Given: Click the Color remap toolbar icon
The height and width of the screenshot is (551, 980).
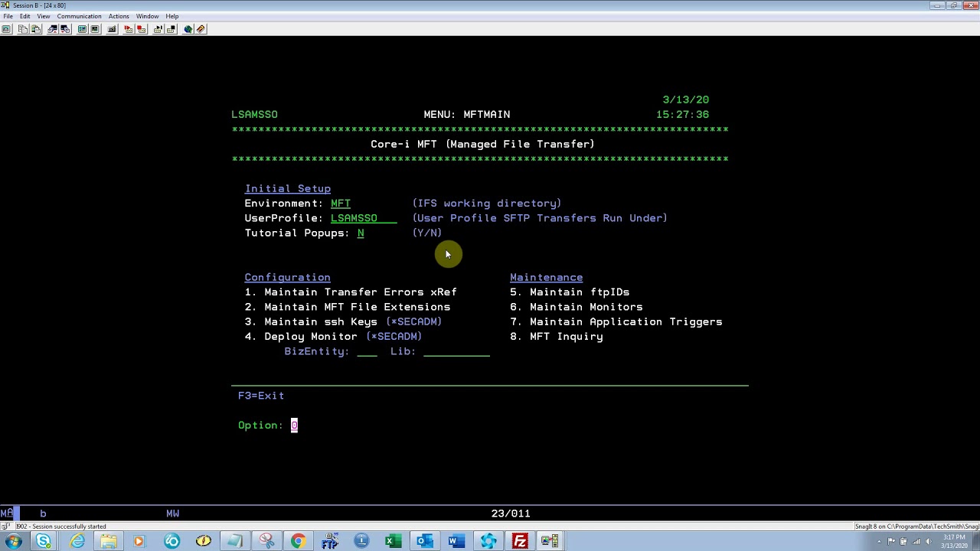Looking at the screenshot, I should click(x=95, y=29).
